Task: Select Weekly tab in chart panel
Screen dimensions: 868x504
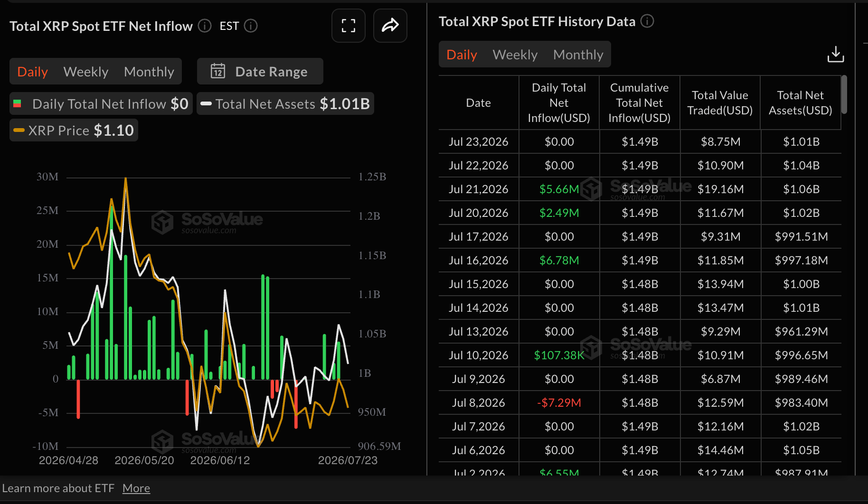Action: coord(86,72)
